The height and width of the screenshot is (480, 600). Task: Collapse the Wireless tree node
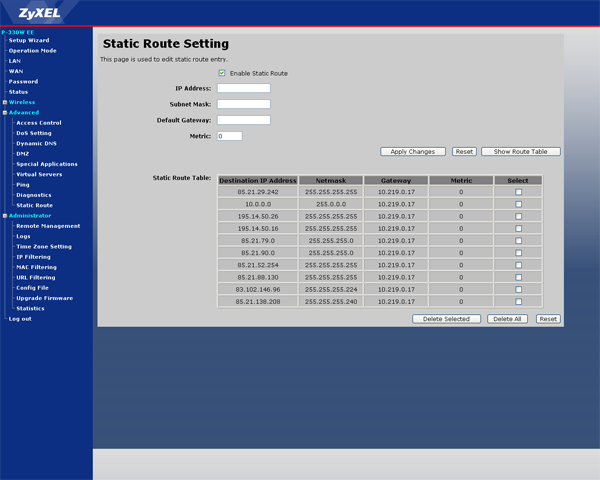click(5, 102)
